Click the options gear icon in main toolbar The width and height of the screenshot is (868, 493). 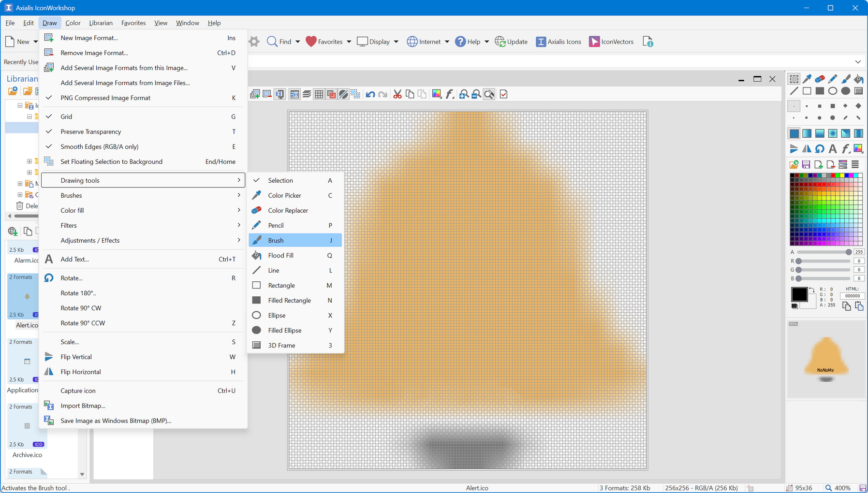(254, 42)
